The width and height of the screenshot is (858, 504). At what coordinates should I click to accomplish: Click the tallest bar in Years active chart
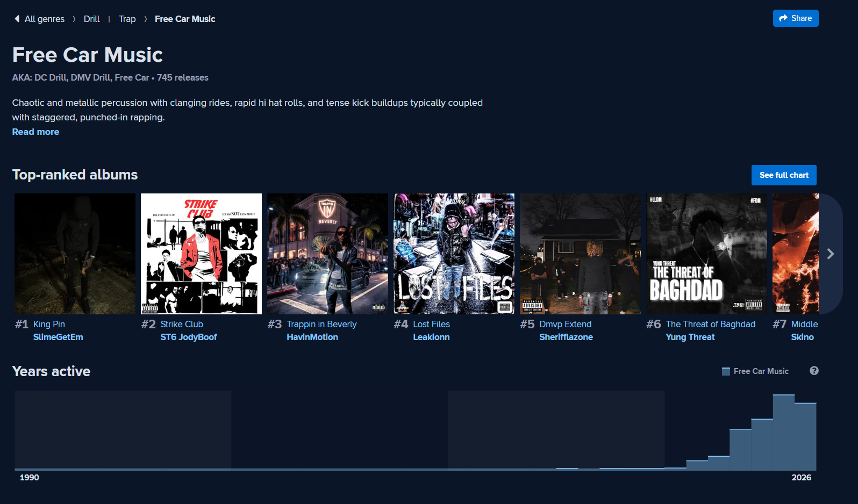(x=784, y=433)
